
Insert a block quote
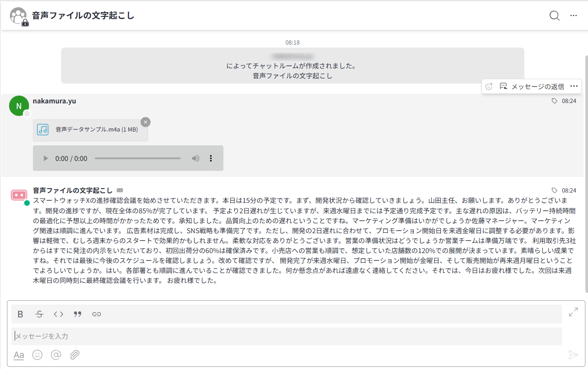coord(78,314)
